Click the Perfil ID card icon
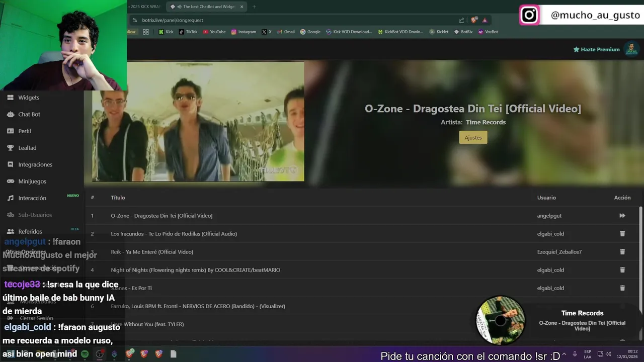 tap(10, 131)
